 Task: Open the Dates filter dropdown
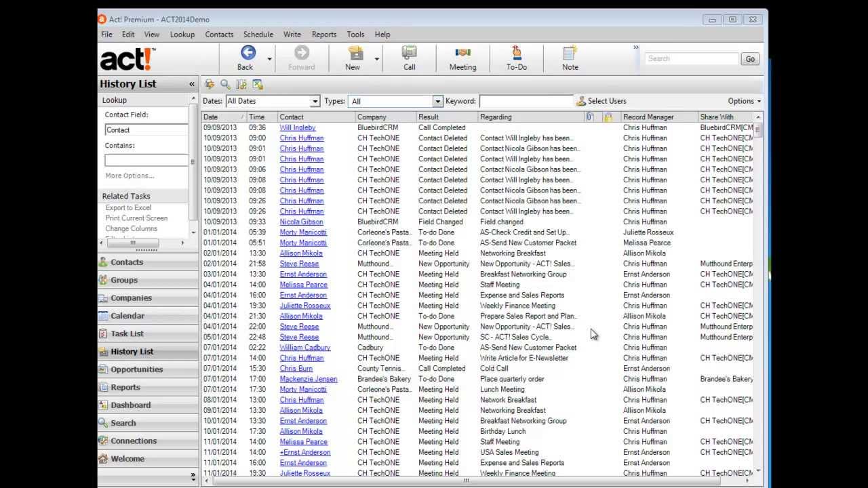click(x=315, y=102)
